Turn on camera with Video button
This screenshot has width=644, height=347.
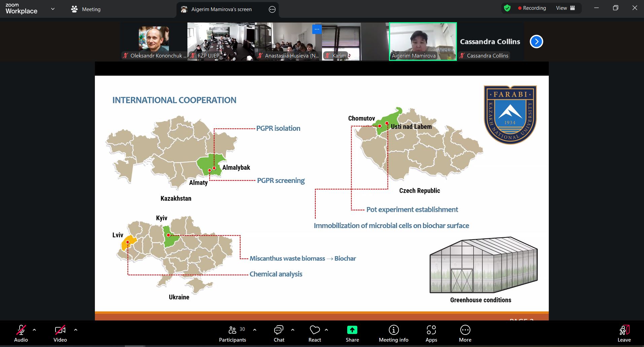point(60,334)
